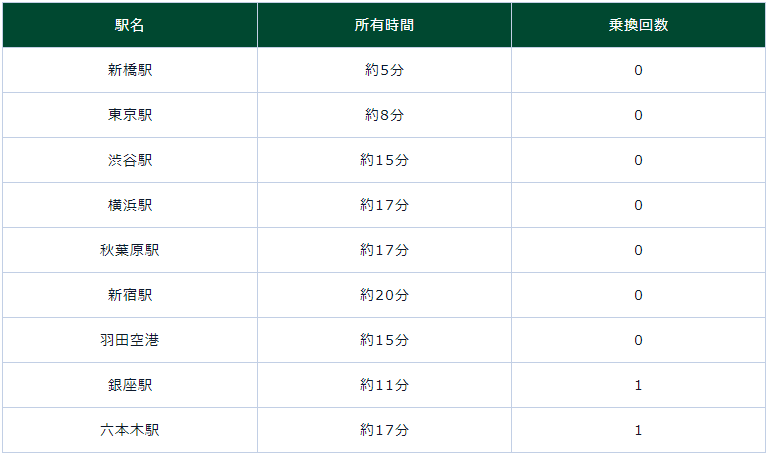769x456 pixels.
Task: Select the 羽田空港 cell
Action: click(130, 340)
